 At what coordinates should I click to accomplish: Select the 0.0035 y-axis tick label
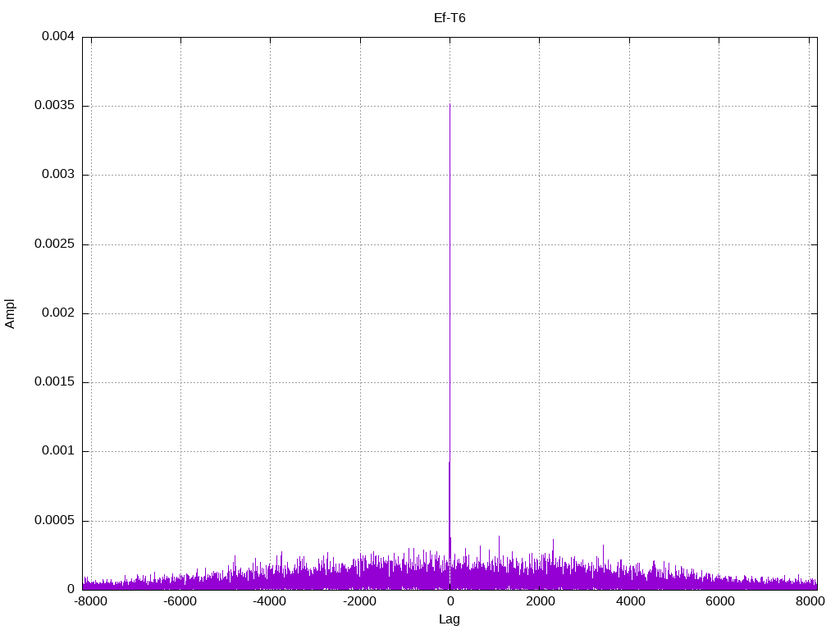(x=54, y=106)
